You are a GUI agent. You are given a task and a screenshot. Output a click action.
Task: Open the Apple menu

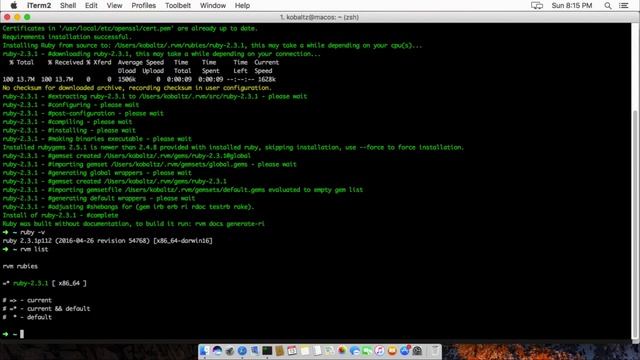coord(13,5)
